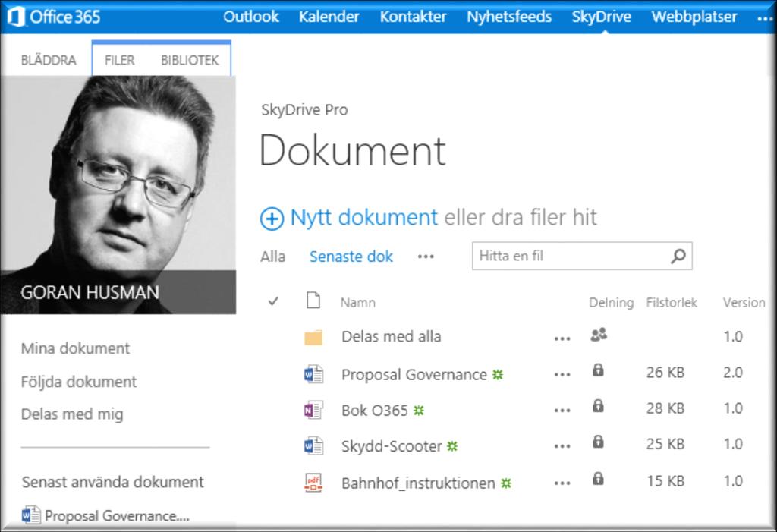The width and height of the screenshot is (777, 532).
Task: Switch to the BLÄDDRA ribbon tab
Action: pos(49,60)
